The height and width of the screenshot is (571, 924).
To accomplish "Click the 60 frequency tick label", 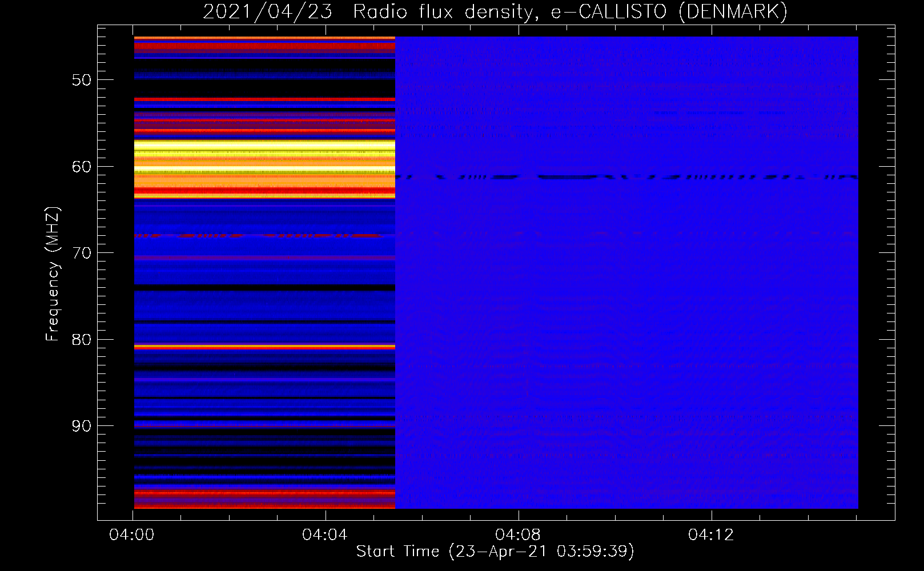I will pyautogui.click(x=82, y=167).
